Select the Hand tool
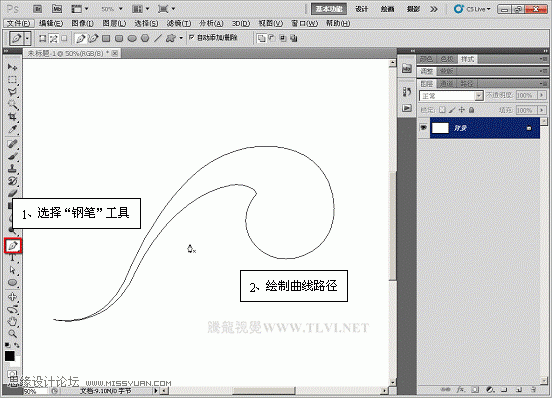Image resolution: width=552 pixels, height=398 pixels. tap(13, 321)
